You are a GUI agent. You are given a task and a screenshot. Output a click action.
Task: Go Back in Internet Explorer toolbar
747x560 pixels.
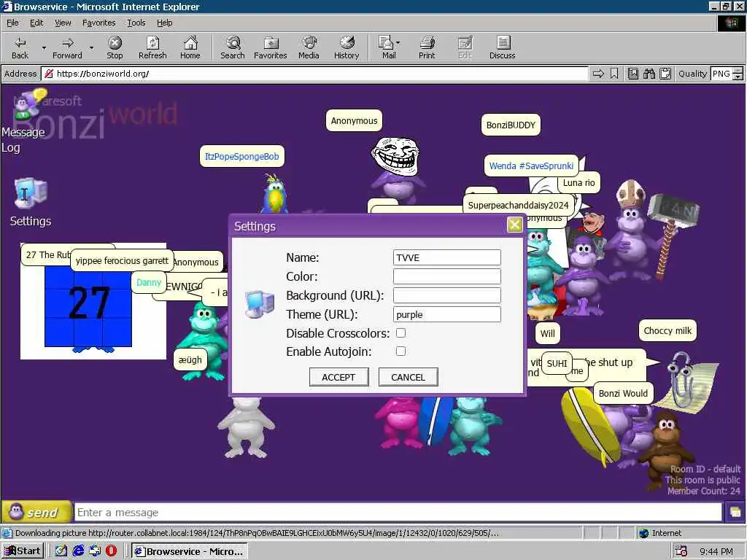(x=20, y=47)
